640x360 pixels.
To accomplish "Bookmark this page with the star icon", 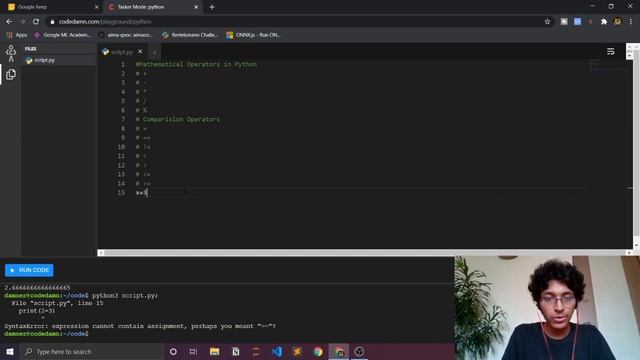I will [x=547, y=22].
